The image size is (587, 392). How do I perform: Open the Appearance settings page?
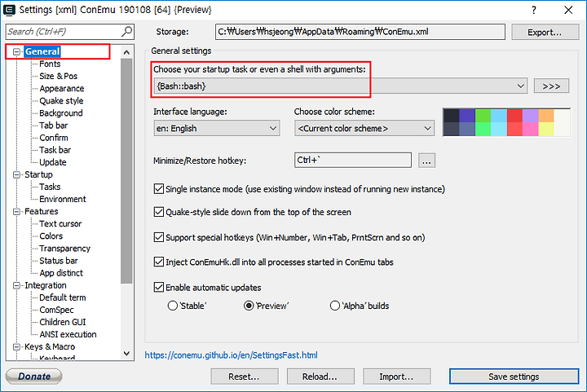click(x=62, y=89)
